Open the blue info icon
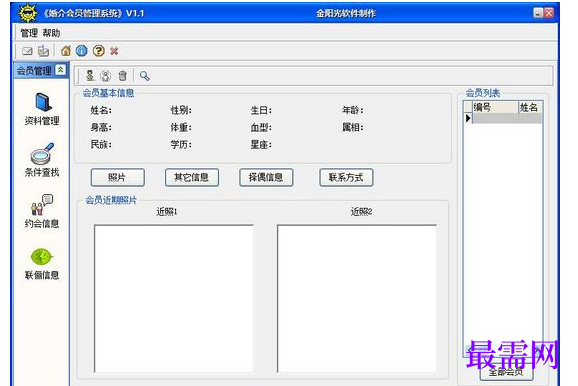Image resolution: width=578 pixels, height=386 pixels. point(82,51)
